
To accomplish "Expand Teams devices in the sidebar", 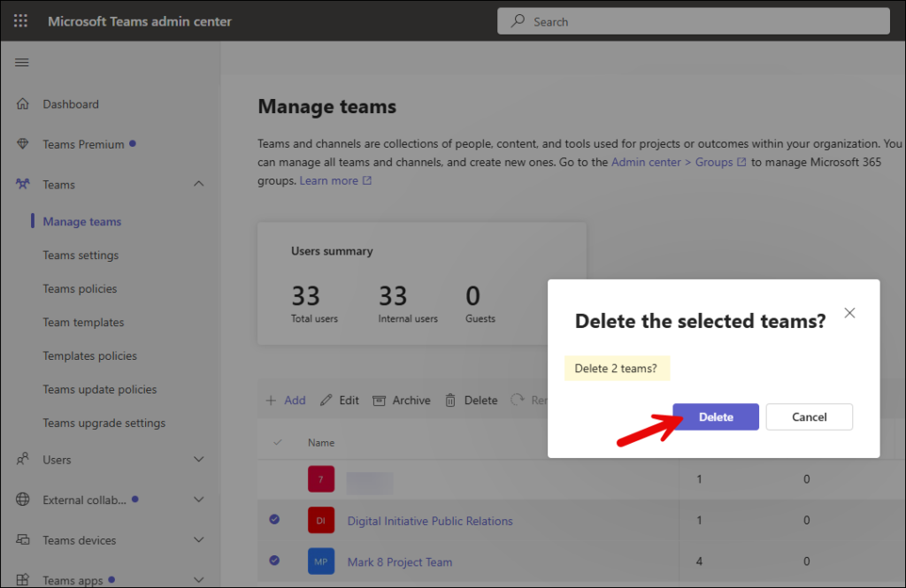I will point(200,540).
